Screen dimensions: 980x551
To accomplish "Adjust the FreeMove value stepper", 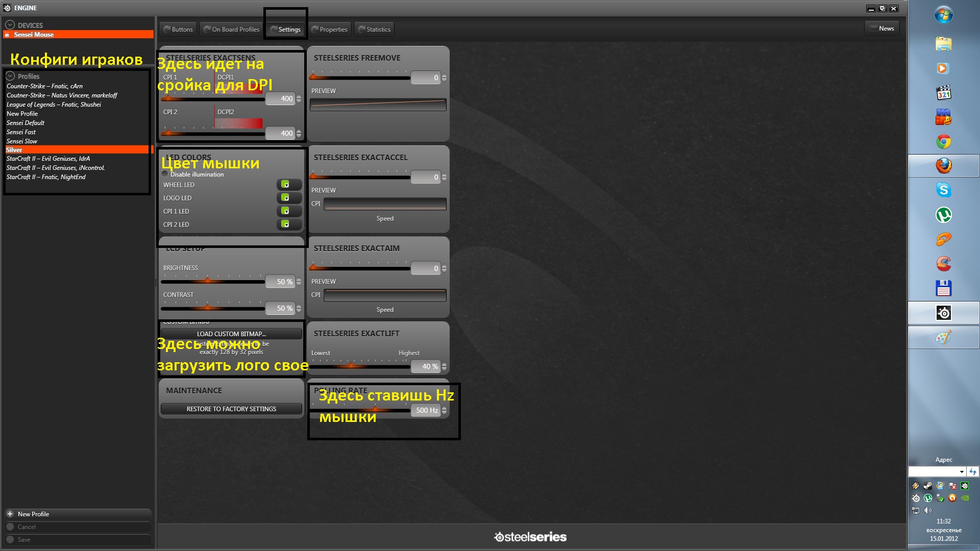I will click(444, 78).
